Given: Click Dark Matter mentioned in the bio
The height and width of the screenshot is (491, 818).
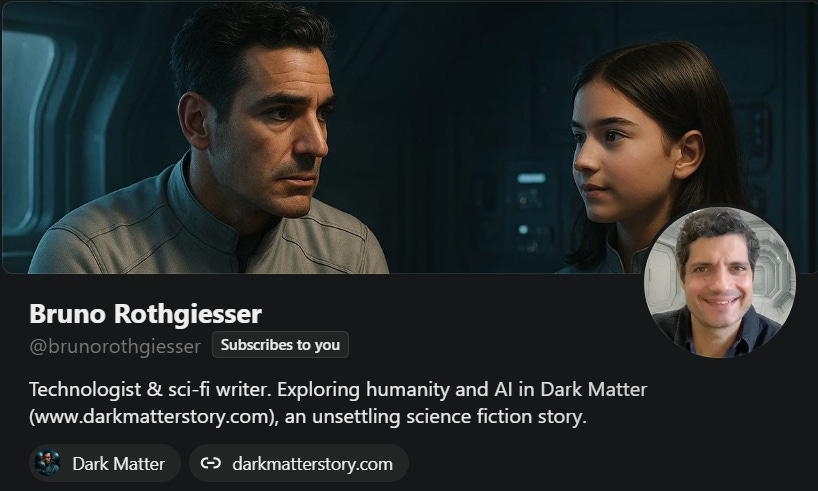Looking at the screenshot, I should pyautogui.click(x=594, y=390).
